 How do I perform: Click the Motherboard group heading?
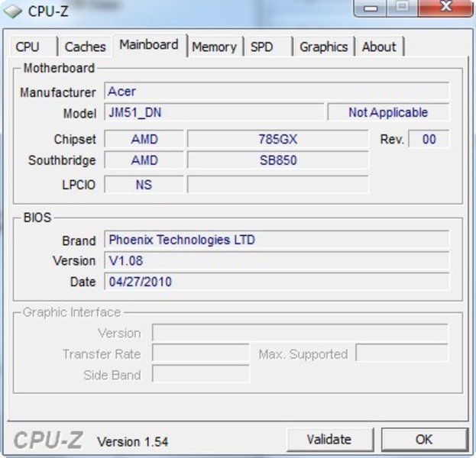point(59,68)
